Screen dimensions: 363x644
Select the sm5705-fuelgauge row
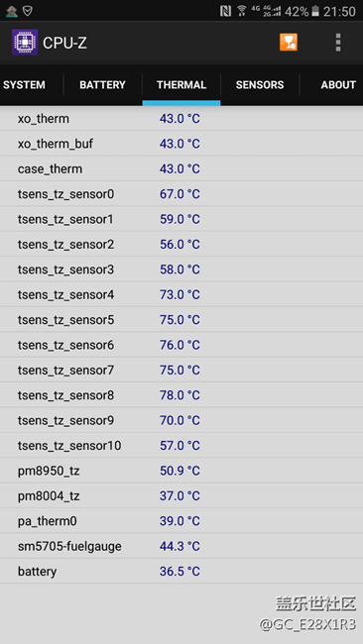point(181,546)
